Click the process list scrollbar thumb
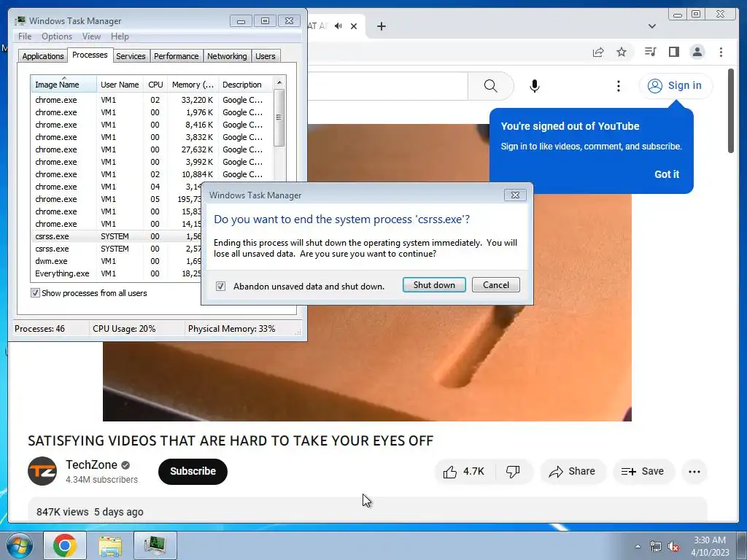This screenshot has width=747, height=560. (279, 117)
